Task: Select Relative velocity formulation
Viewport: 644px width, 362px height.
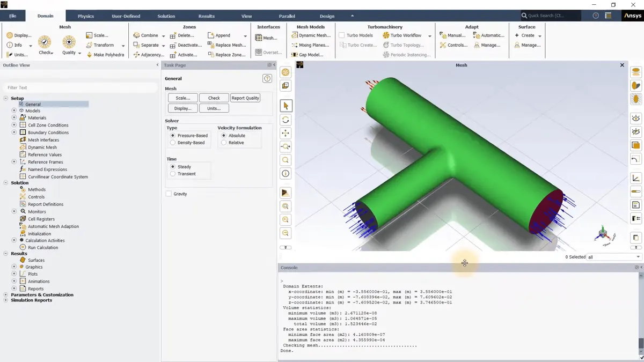Action: point(233,143)
